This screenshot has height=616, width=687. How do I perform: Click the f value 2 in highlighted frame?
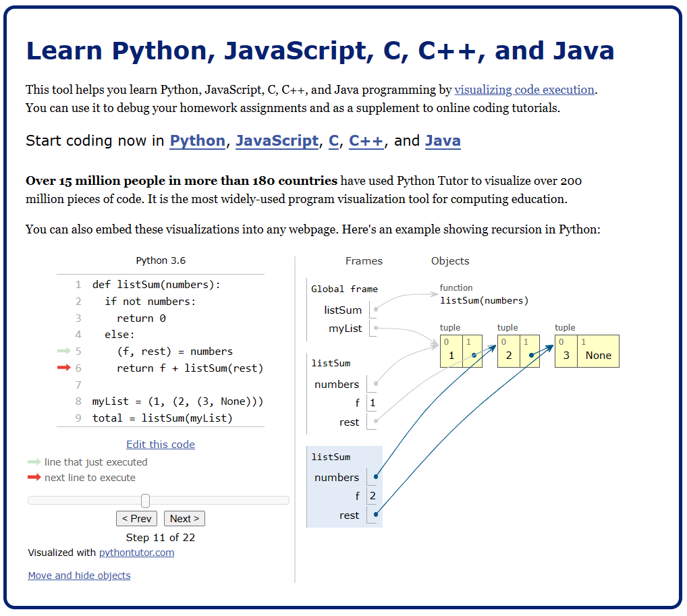(x=373, y=496)
